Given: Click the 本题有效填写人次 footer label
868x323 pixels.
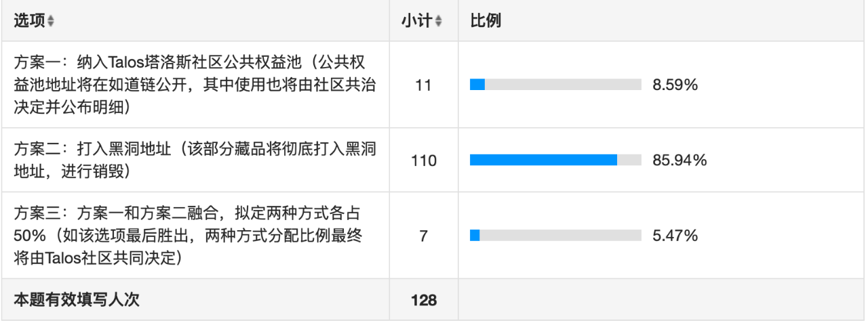Looking at the screenshot, I should pyautogui.click(x=77, y=299).
